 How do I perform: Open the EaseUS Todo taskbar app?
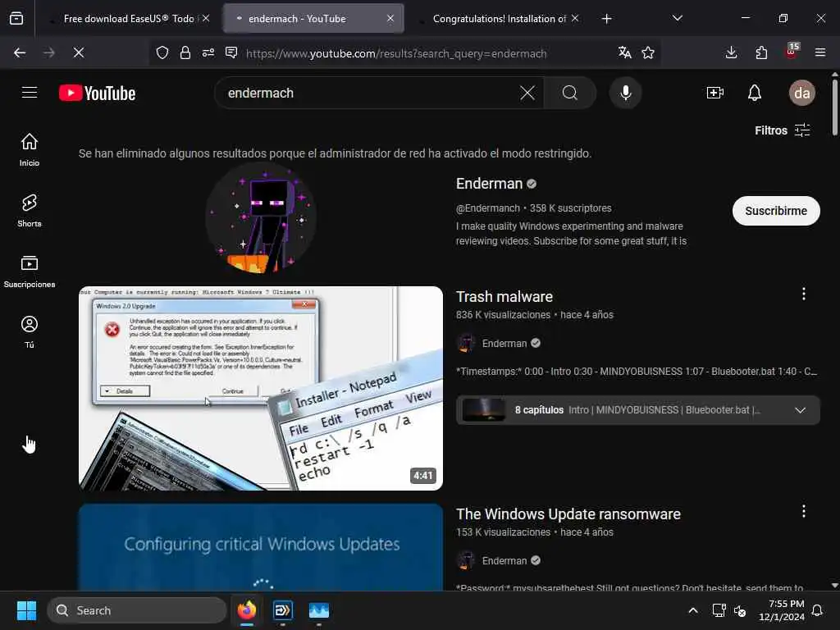coord(283,610)
